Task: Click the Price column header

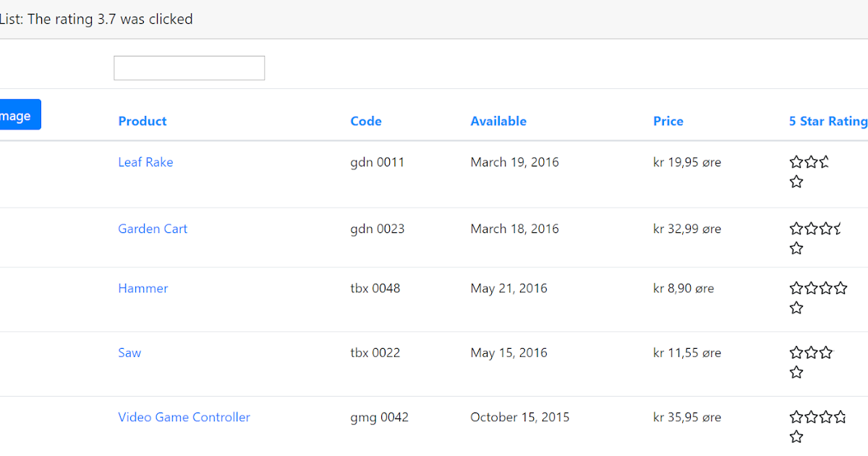Action: pyautogui.click(x=668, y=121)
